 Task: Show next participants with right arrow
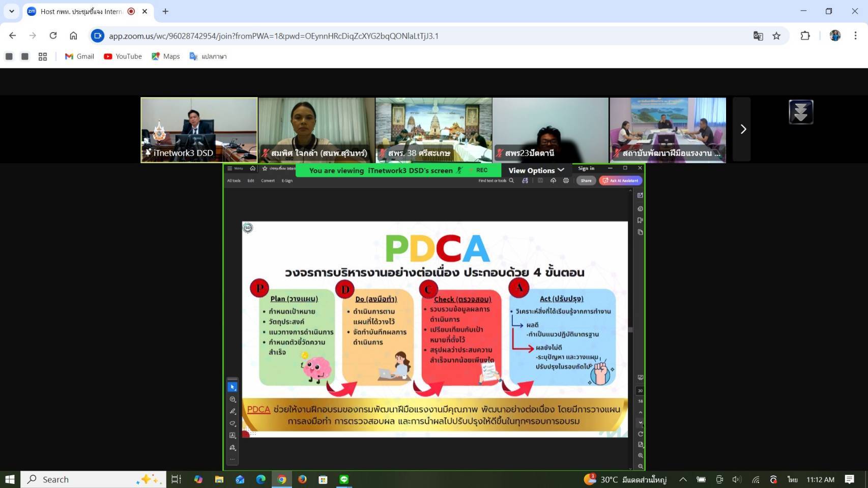coord(743,129)
